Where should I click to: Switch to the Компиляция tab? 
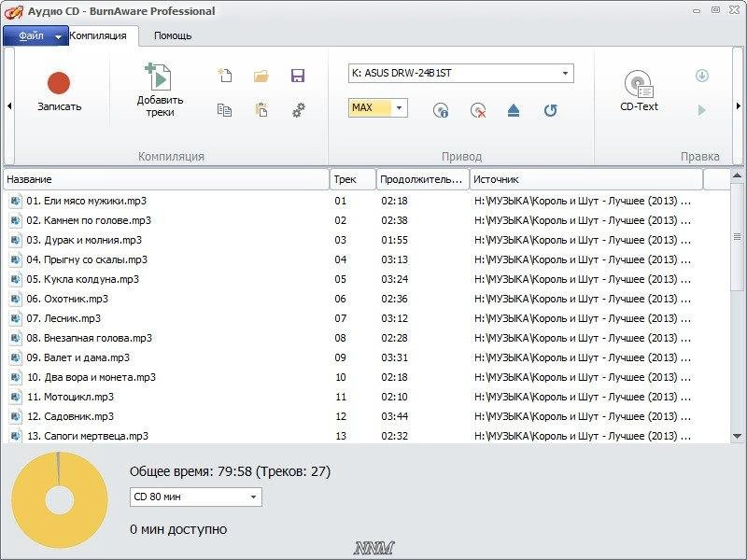pyautogui.click(x=98, y=35)
